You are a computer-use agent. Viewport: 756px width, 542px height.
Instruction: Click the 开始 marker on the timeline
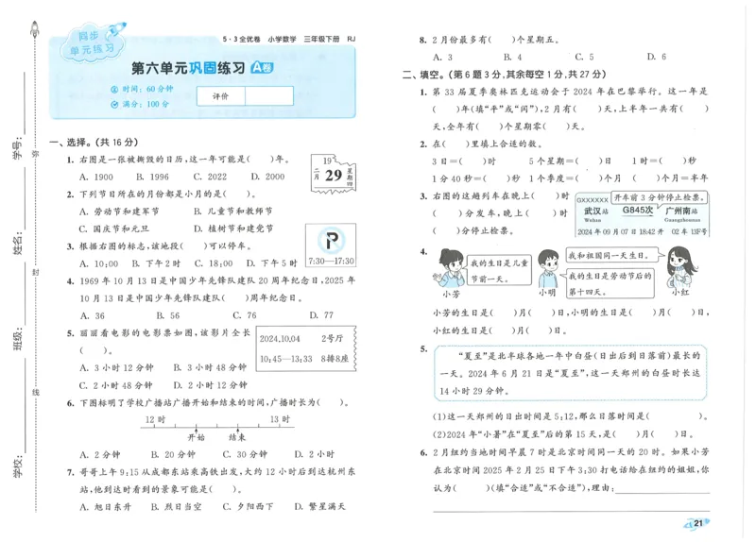coord(197,437)
